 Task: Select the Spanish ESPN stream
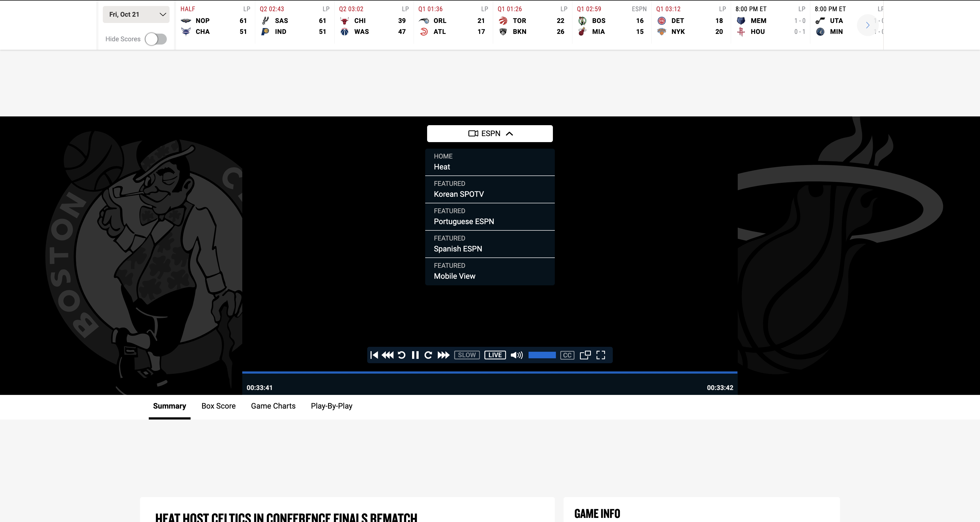tap(490, 244)
